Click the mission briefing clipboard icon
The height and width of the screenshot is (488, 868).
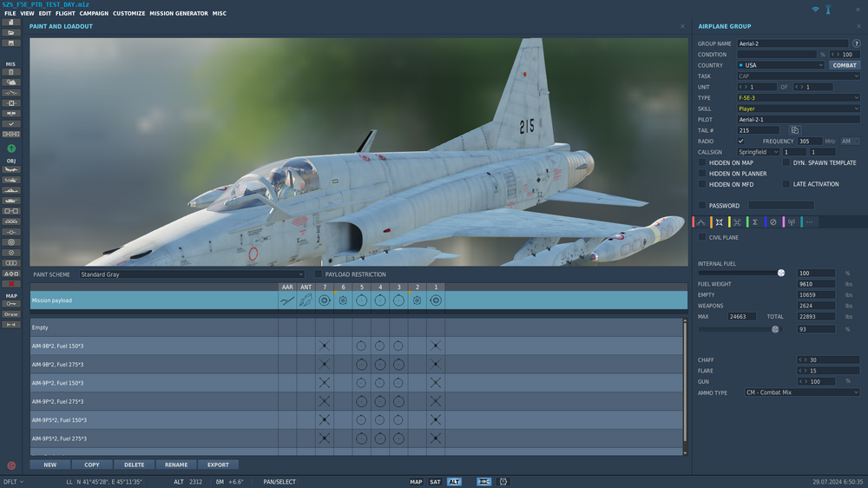[x=11, y=72]
